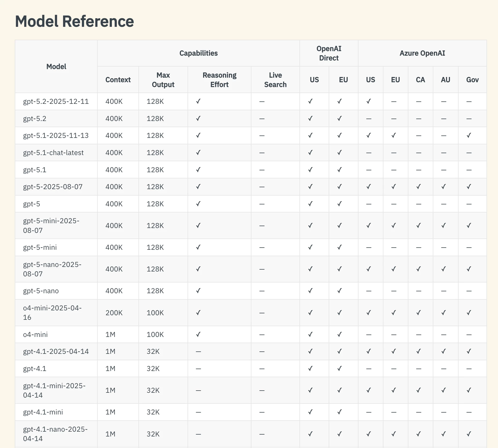Image resolution: width=498 pixels, height=448 pixels.
Task: Click the Reasoning Effort checkmark for gpt-5.2
Action: click(198, 119)
